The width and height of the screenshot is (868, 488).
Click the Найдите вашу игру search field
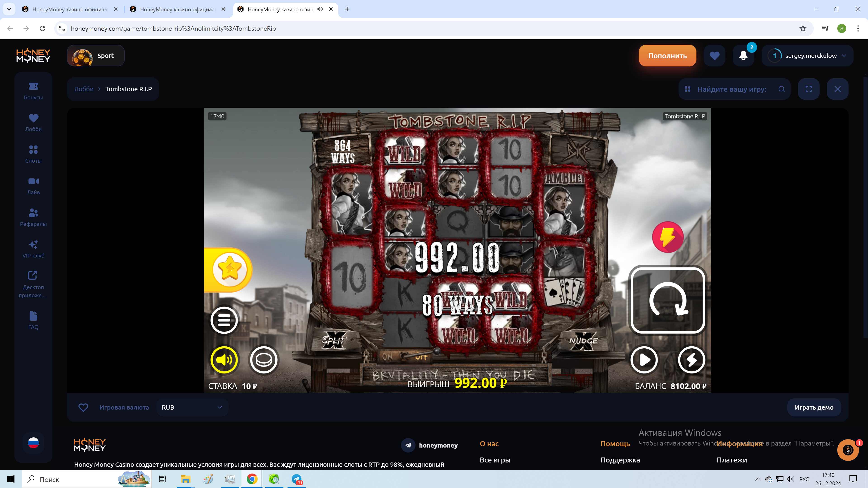pos(731,89)
